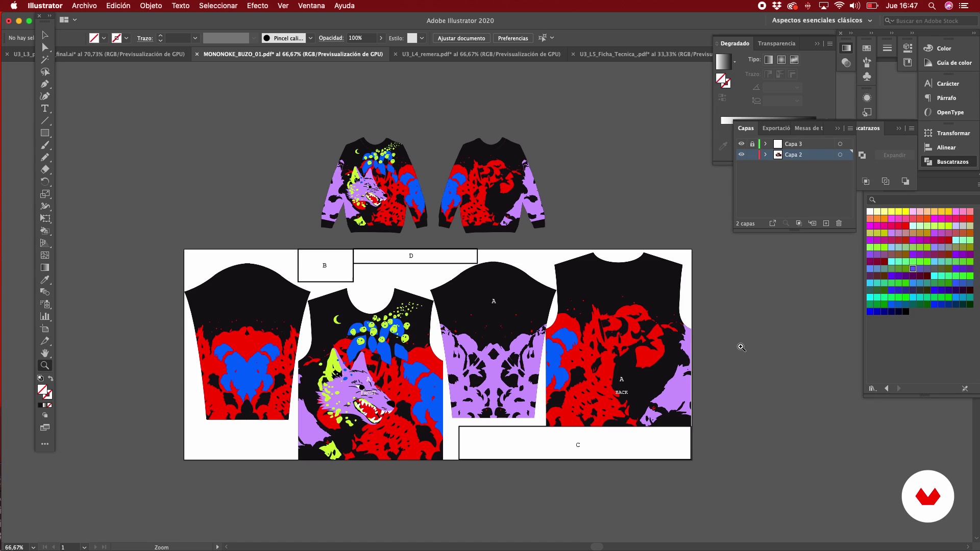Select the Artboard tool
Image resolution: width=980 pixels, height=551 pixels.
pyautogui.click(x=45, y=329)
